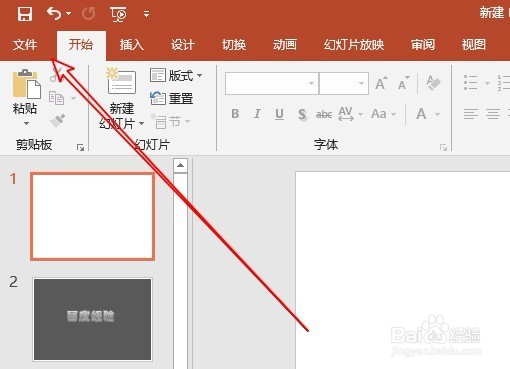Toggle Underline formatting
Screen dimensions: 510x369
[x=279, y=114]
